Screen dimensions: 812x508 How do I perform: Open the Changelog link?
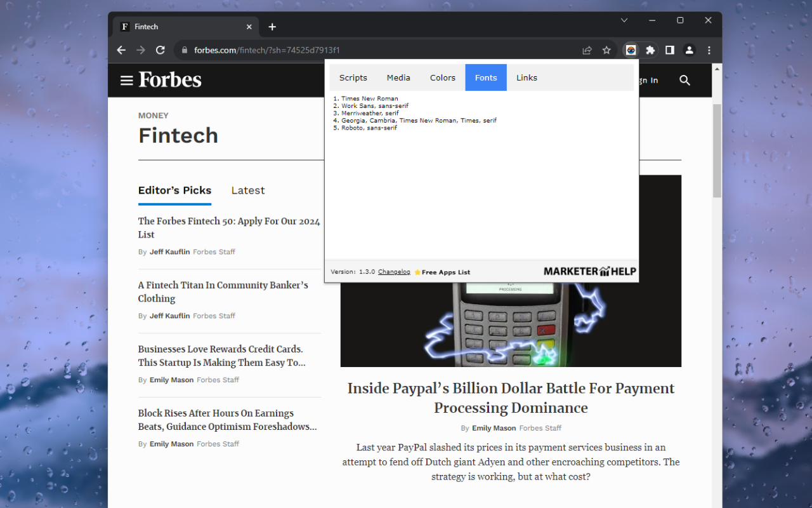[393, 271]
